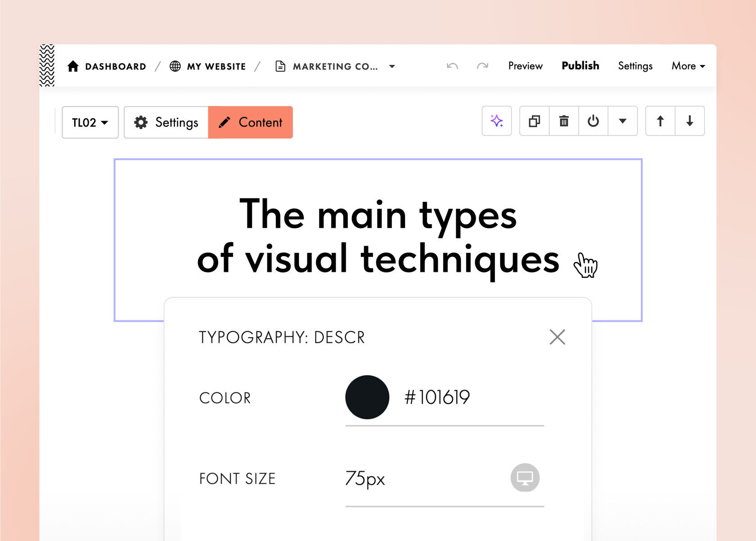
Task: Expand the Marketing page dropdown arrow
Action: coord(392,67)
